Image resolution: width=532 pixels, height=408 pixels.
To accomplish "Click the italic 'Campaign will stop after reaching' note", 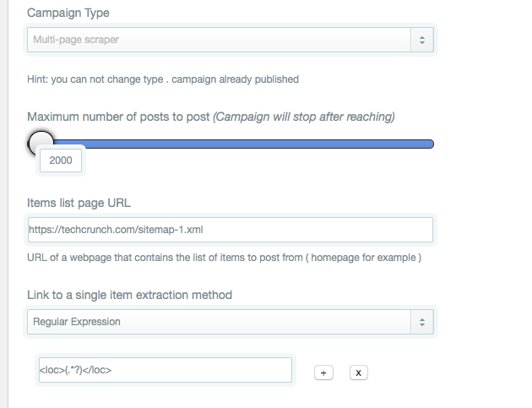I will (304, 117).
